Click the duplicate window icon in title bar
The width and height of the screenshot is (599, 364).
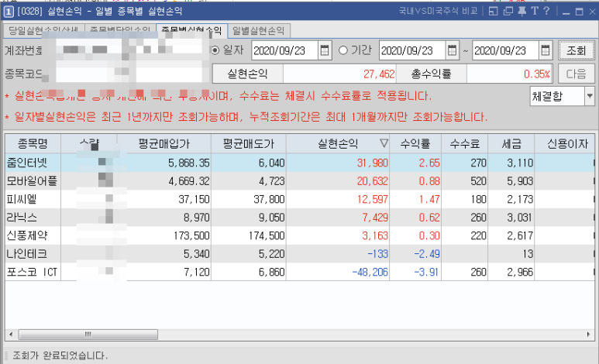tap(508, 12)
